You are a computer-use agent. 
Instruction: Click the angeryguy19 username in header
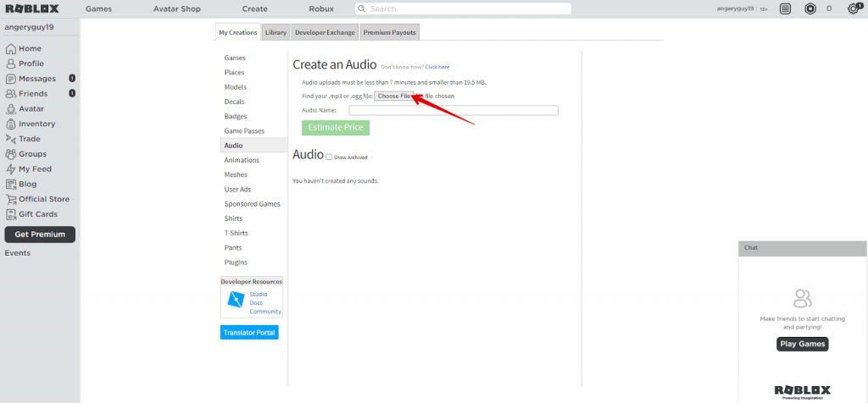click(x=735, y=8)
